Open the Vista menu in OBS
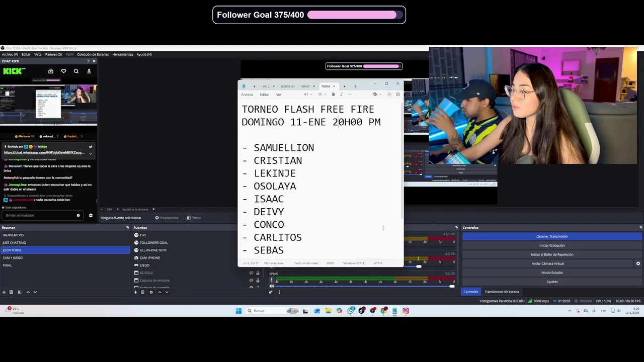Image resolution: width=644 pixels, height=362 pixels. pos(38,54)
